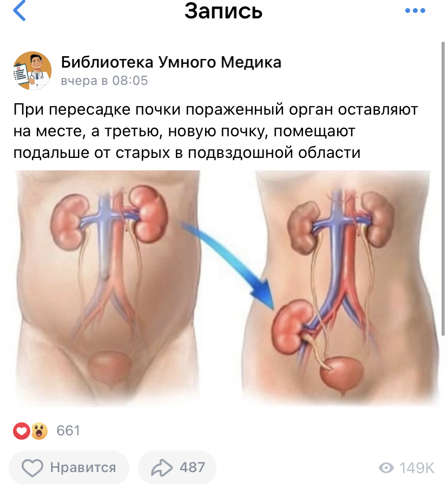View the list of 661 reactions
The image size is (448, 484).
(68, 430)
